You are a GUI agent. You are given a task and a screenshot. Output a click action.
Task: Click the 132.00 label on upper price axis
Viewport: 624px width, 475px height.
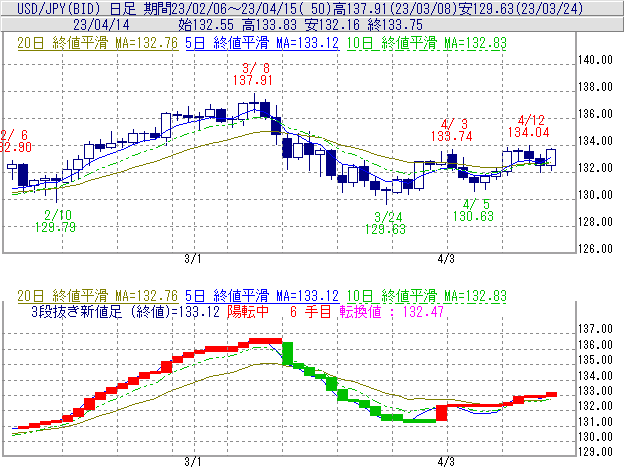pos(595,168)
